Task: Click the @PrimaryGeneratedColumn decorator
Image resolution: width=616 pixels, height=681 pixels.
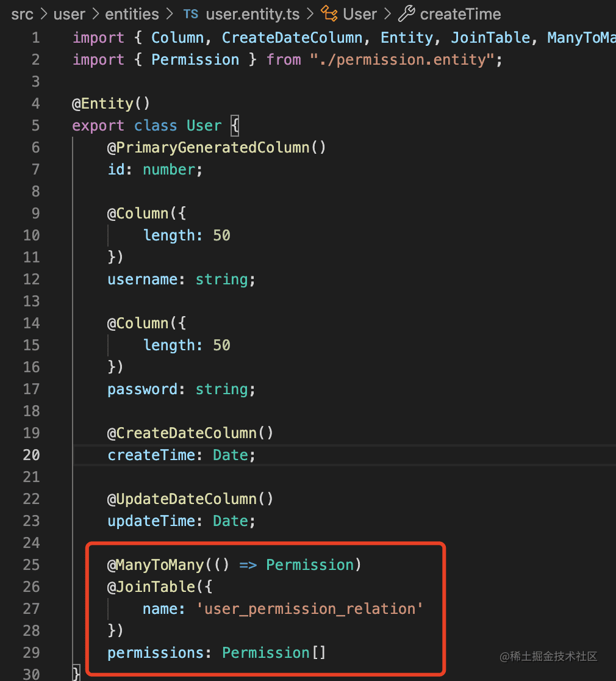Action: 209,148
